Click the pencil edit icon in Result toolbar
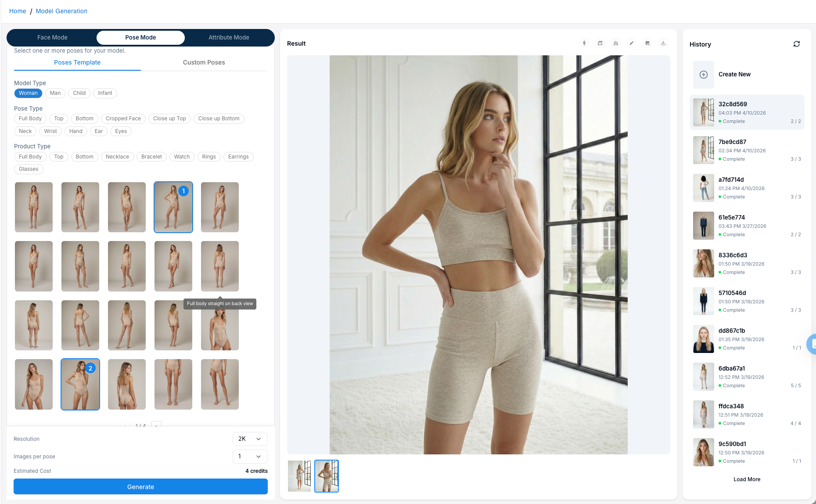 (x=632, y=43)
